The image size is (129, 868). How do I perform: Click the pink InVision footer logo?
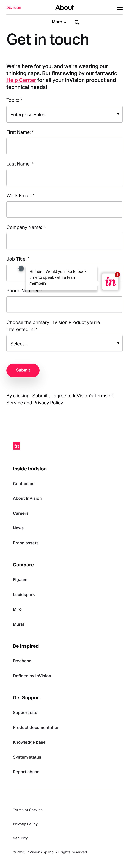(17, 446)
